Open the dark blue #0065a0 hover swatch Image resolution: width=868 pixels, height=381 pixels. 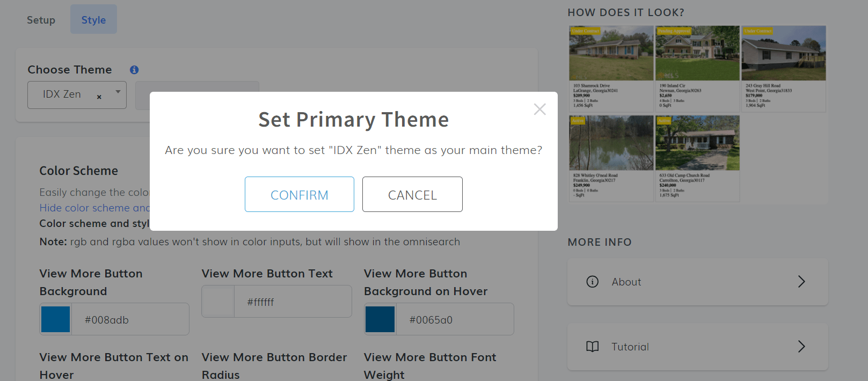click(x=380, y=319)
